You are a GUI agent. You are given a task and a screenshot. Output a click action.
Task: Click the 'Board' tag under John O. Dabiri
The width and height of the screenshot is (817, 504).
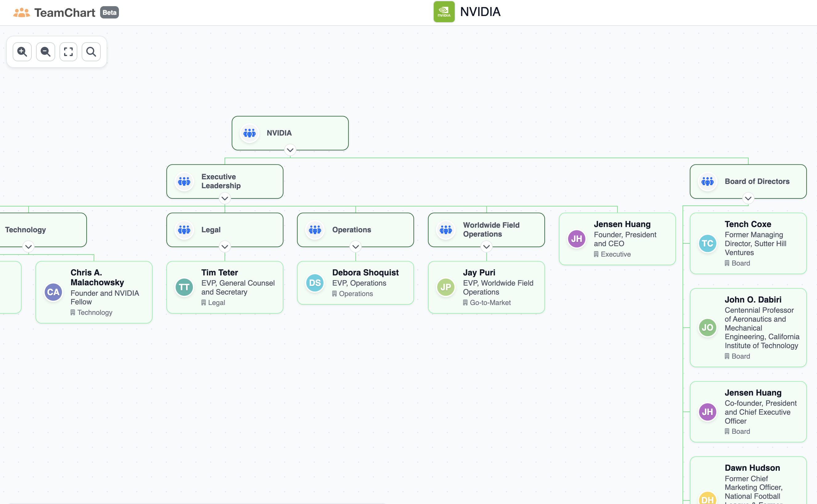(741, 356)
